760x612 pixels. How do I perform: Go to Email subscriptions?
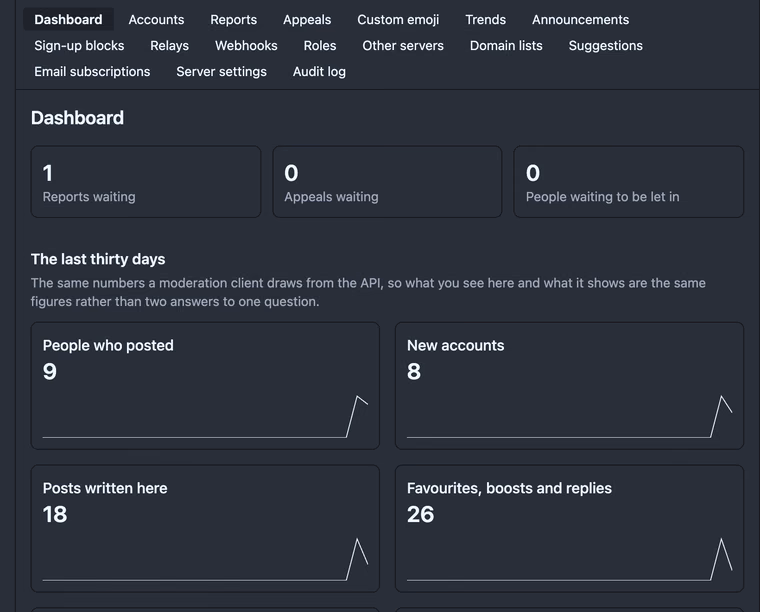coord(92,72)
